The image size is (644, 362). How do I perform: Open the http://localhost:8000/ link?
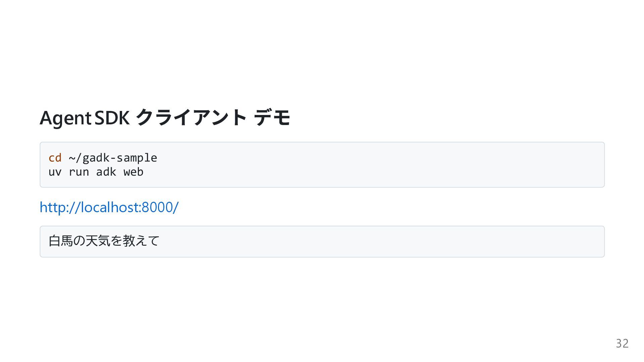[109, 207]
